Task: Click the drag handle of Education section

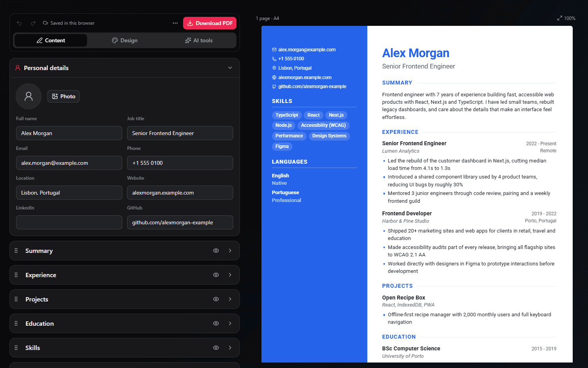Action: [16, 323]
